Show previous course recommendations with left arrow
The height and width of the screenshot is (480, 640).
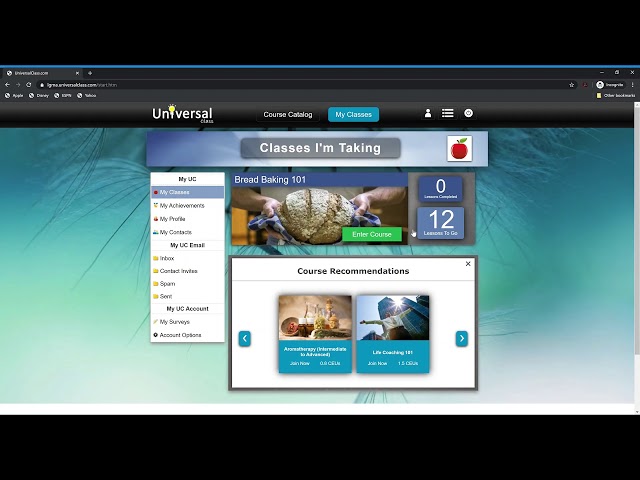point(244,338)
